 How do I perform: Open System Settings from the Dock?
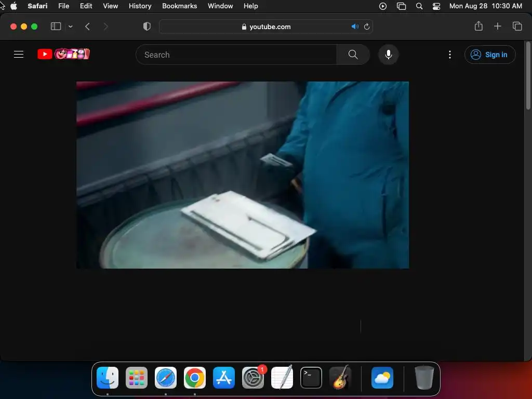(x=253, y=378)
